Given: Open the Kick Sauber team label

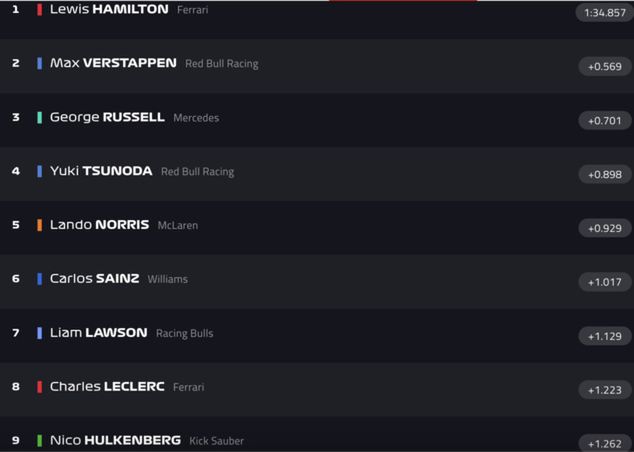Looking at the screenshot, I should (x=216, y=441).
